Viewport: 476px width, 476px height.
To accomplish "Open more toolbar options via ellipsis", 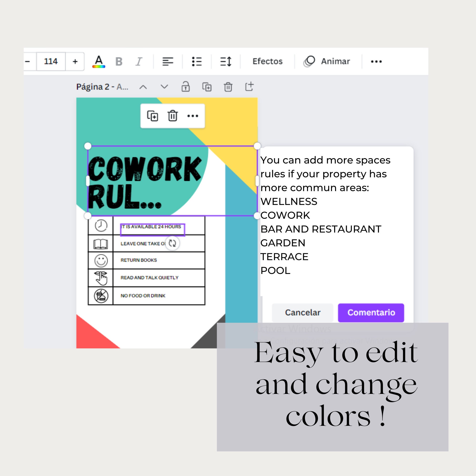I will click(376, 61).
